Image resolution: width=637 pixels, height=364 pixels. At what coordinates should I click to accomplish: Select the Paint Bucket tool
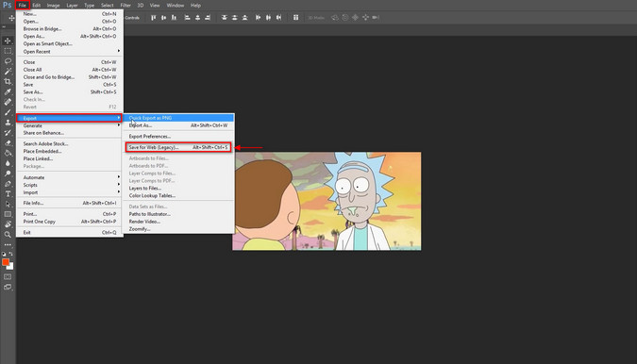pos(8,153)
